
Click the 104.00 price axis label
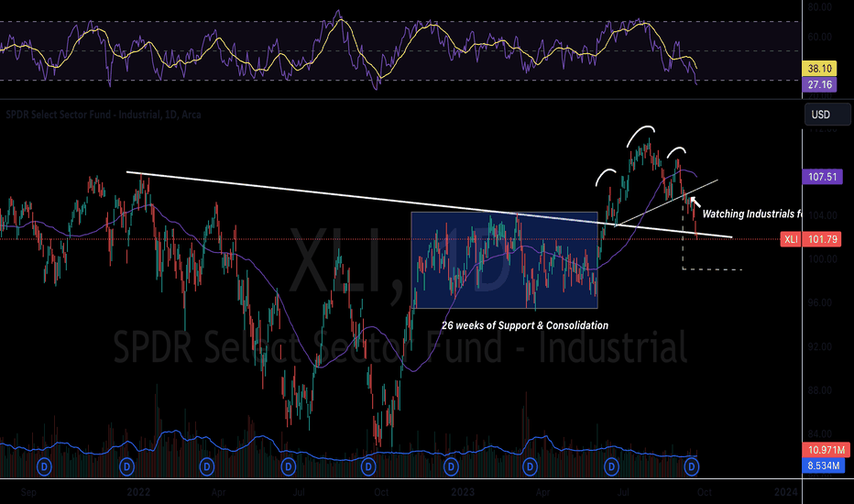pos(823,215)
